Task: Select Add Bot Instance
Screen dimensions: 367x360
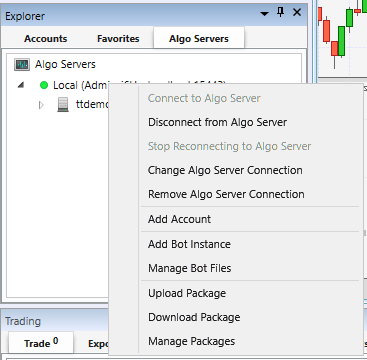Action: [189, 244]
